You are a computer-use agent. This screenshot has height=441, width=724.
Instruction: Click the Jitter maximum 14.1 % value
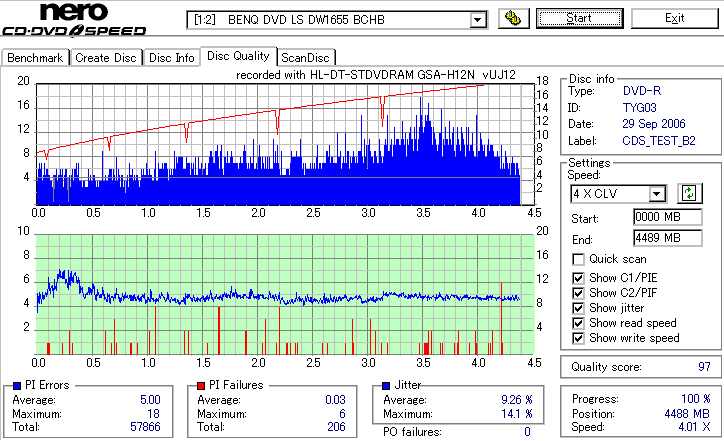click(x=517, y=414)
